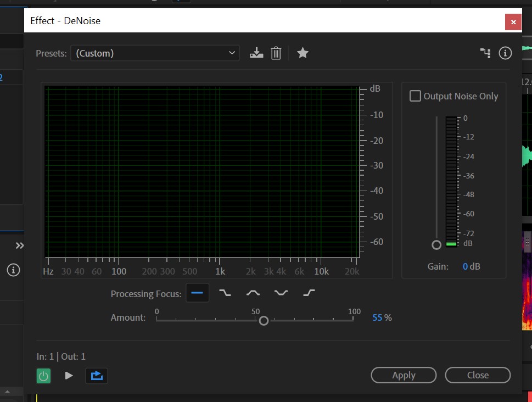Select the lower frequencies processing focus
The height and width of the screenshot is (402, 532).
225,293
